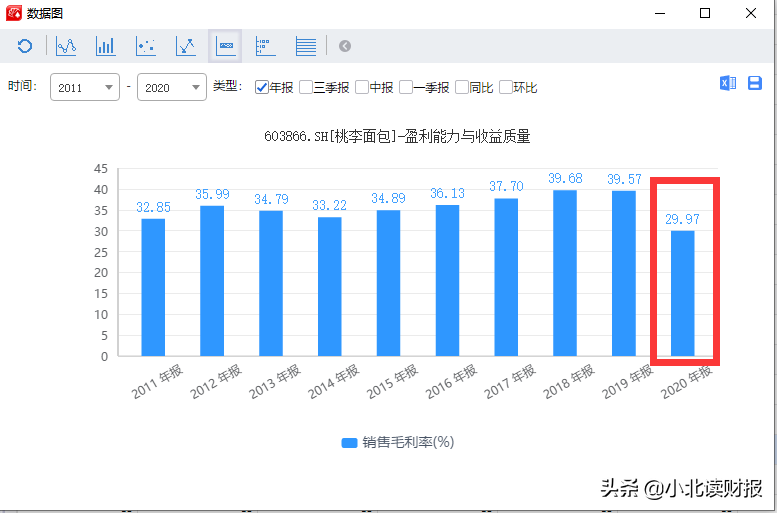Click the 2018 年报 bar showing 39.68
The height and width of the screenshot is (513, 777).
565,273
